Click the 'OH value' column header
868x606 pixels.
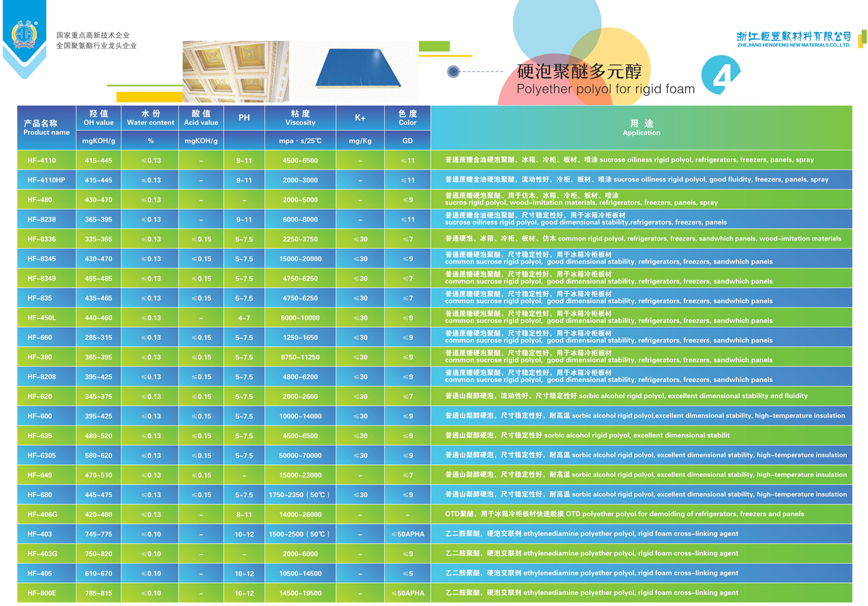(x=98, y=118)
